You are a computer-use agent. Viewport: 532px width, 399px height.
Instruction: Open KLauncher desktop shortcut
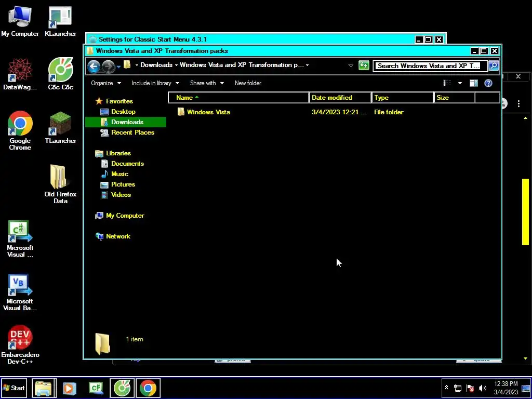pos(60,21)
